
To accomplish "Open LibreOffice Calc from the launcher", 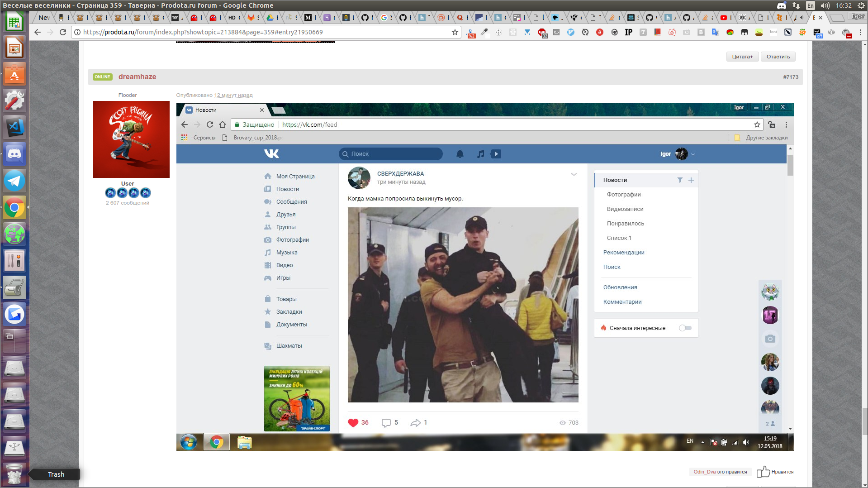I will pyautogui.click(x=14, y=22).
